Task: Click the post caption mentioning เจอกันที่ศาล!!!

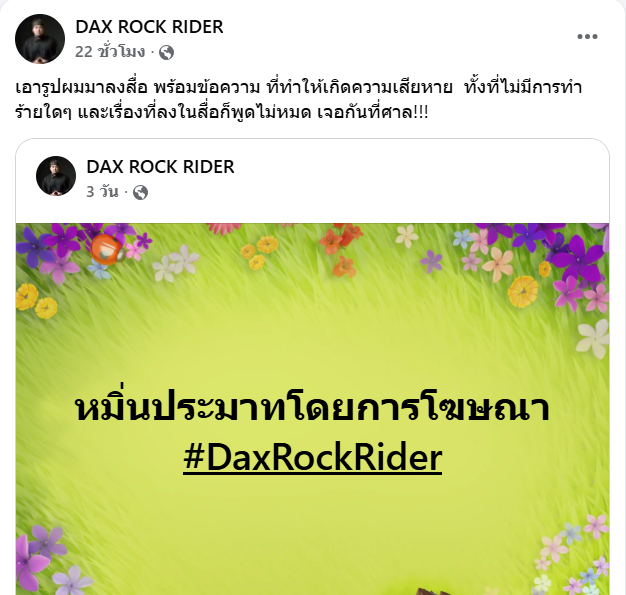Action: pyautogui.click(x=298, y=100)
